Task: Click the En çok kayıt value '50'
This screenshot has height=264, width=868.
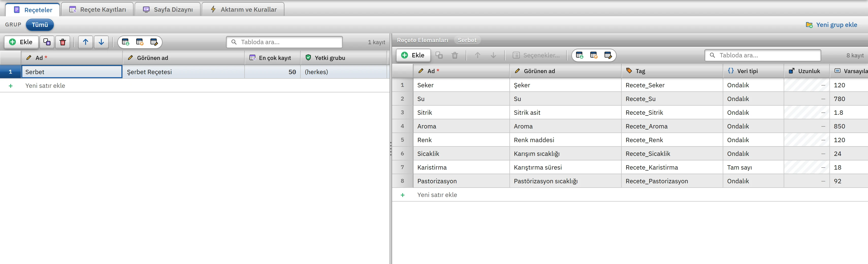Action: (x=272, y=72)
